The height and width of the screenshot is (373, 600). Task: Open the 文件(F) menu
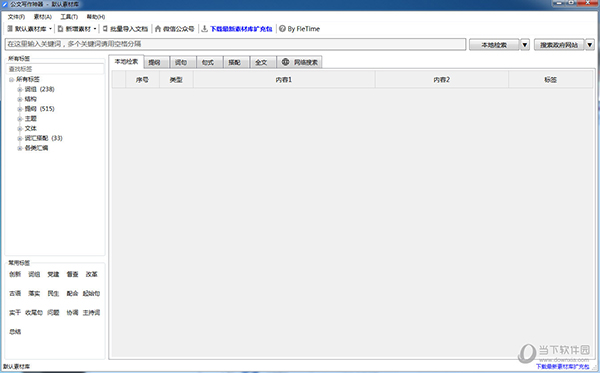click(16, 17)
